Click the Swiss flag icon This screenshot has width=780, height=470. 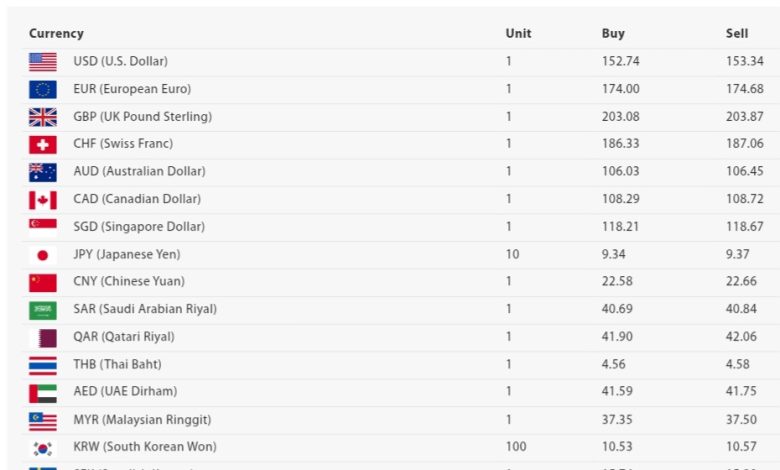point(43,145)
